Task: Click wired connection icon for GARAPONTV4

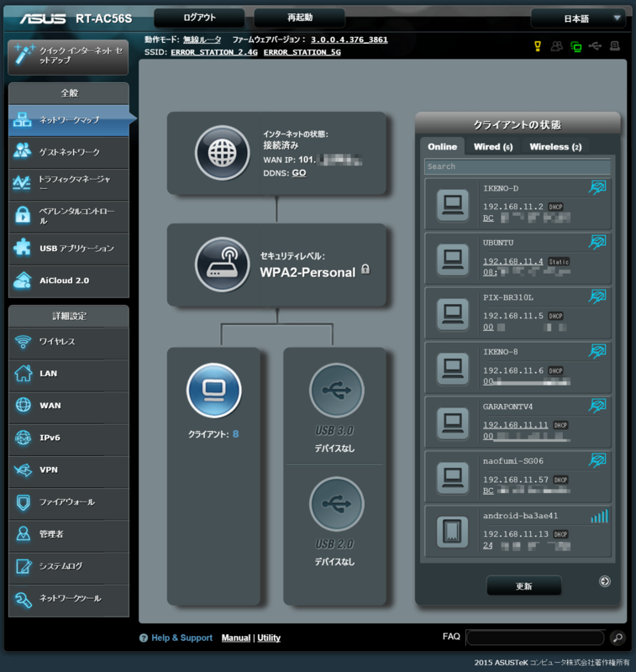Action: (597, 406)
